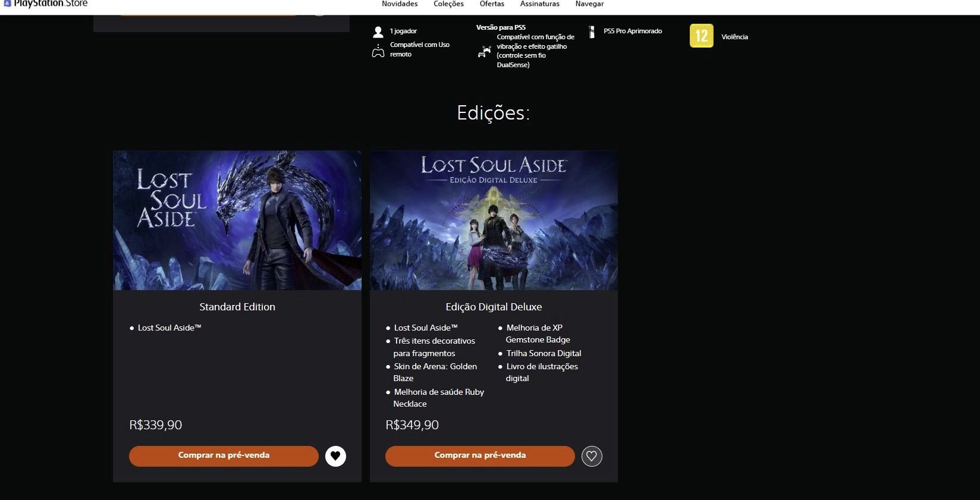This screenshot has width=980, height=500.
Task: Click the Trilha Sonora Digital item
Action: coord(544,353)
